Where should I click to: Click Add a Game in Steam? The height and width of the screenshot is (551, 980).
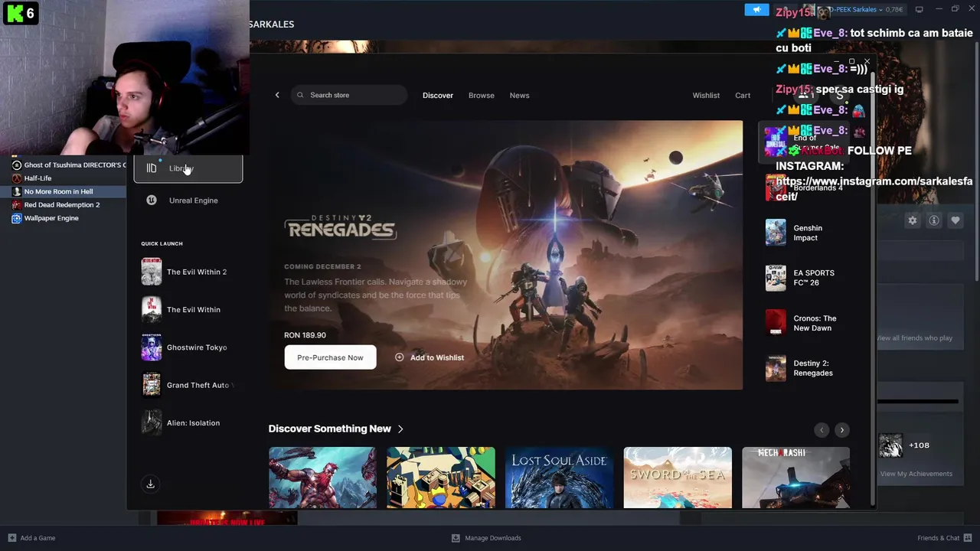[x=31, y=538]
